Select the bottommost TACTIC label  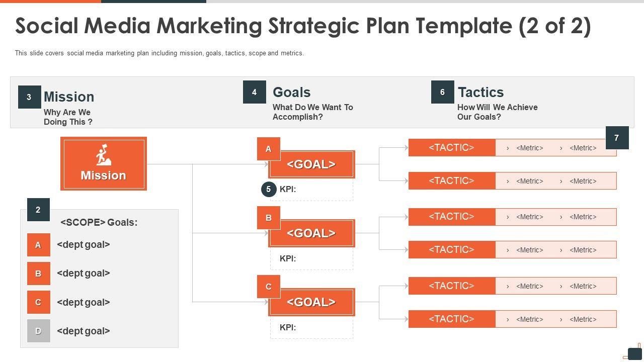451,319
